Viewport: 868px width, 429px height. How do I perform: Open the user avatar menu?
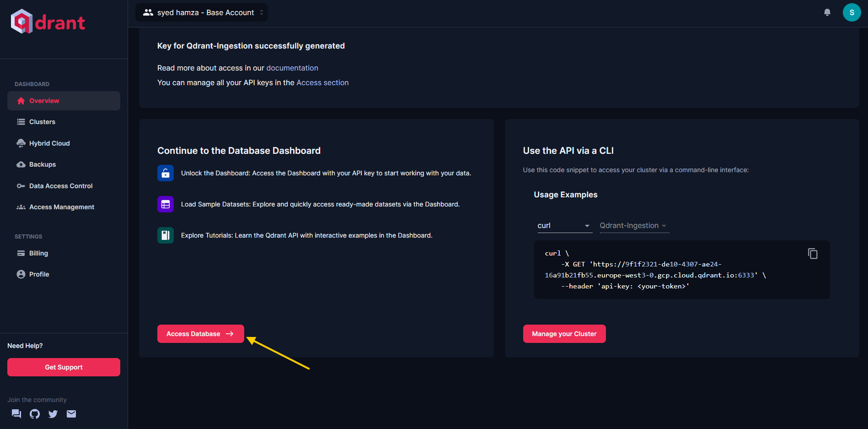851,12
